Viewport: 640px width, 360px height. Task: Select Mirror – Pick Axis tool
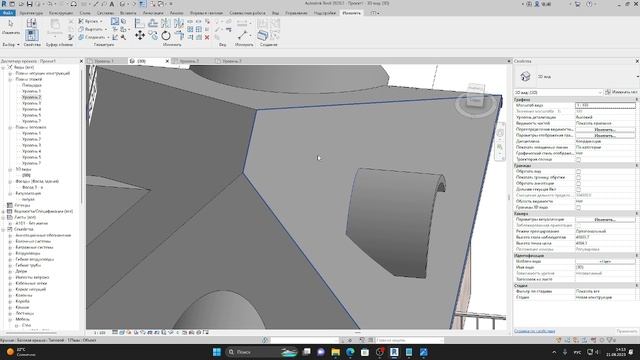(x=166, y=23)
